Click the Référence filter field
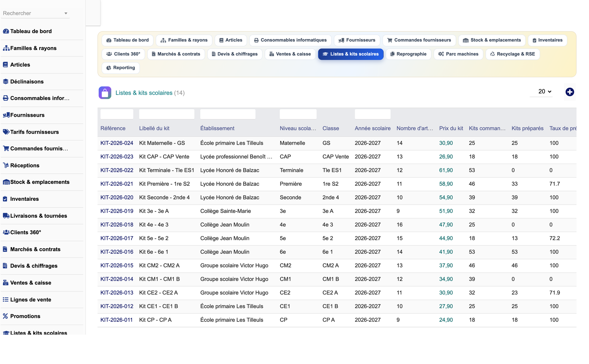The image size is (589, 364). 117,114
